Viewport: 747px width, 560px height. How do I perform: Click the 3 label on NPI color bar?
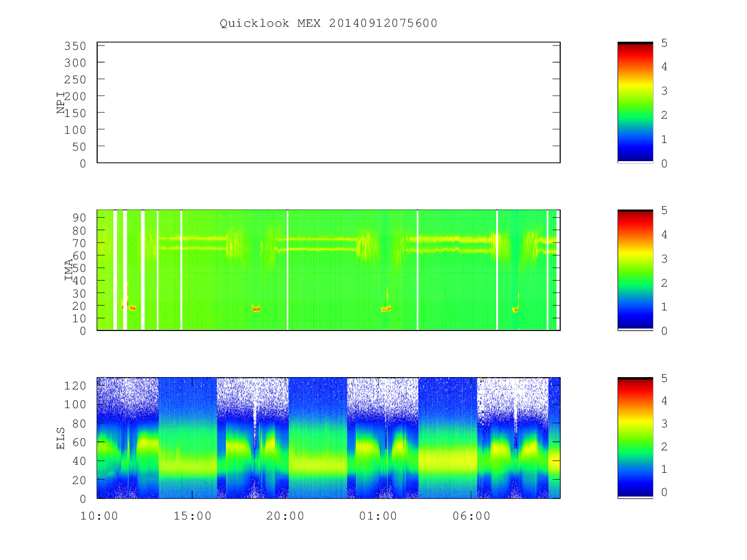click(665, 91)
